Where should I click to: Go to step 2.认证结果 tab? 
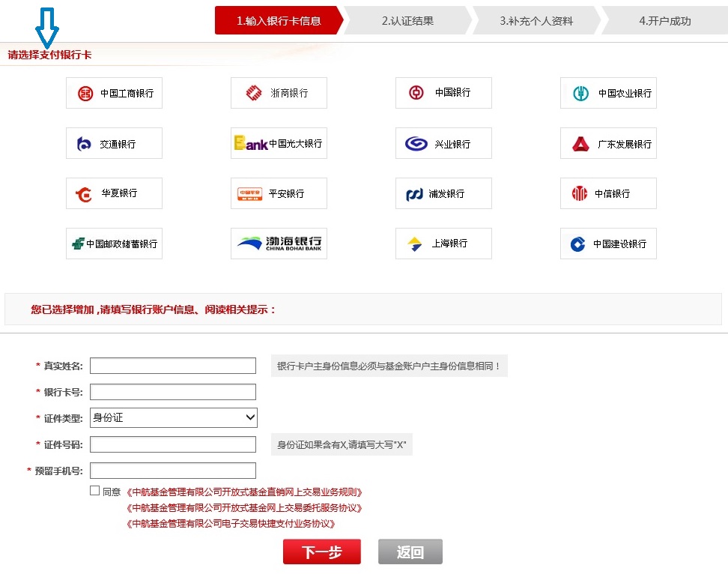click(x=407, y=20)
